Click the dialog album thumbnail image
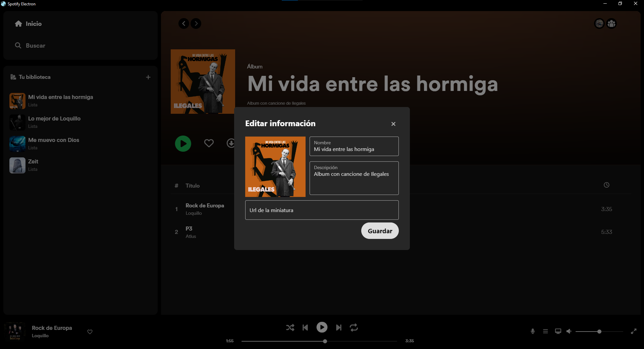Image resolution: width=644 pixels, height=349 pixels. (x=275, y=167)
